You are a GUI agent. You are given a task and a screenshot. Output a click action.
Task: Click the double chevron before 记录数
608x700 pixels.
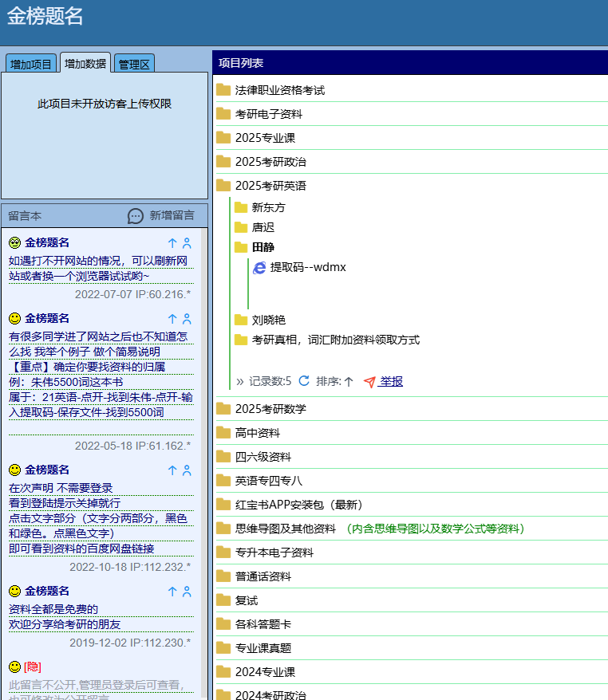coord(240,381)
